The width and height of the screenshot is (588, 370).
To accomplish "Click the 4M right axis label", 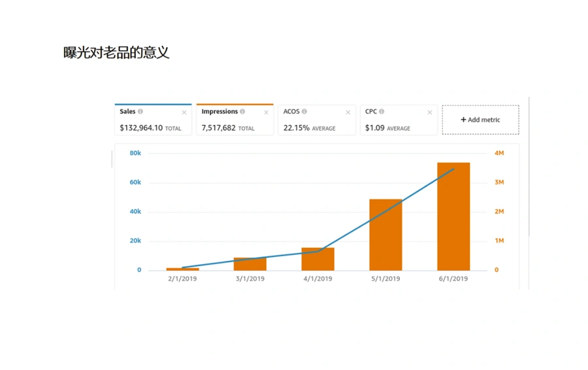I will point(499,153).
